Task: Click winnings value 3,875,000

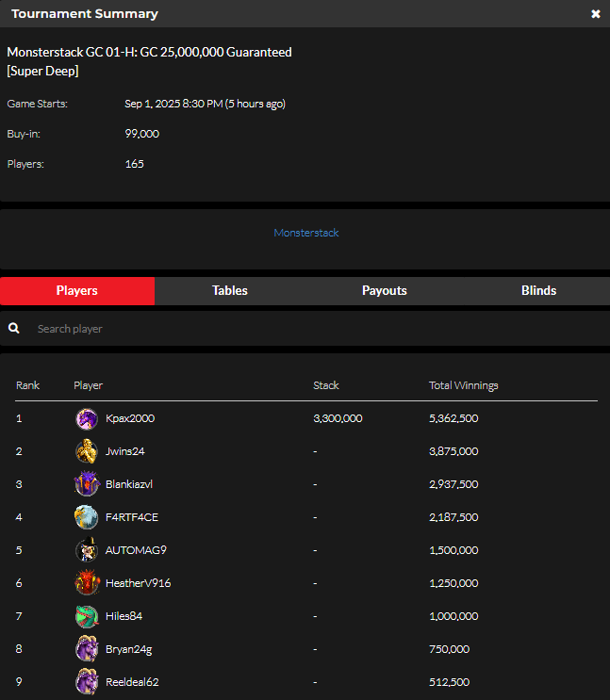Action: [453, 451]
